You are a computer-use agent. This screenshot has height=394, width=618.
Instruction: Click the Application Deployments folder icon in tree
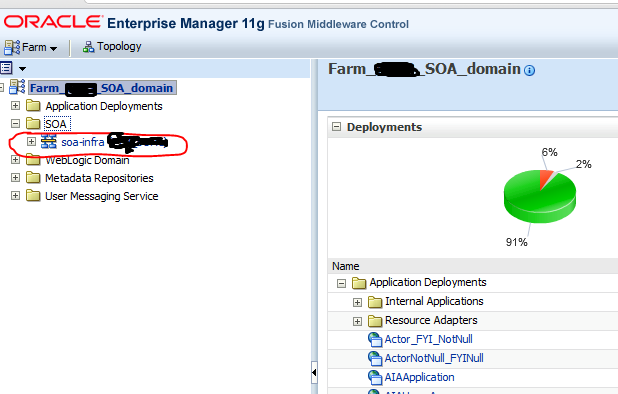tap(33, 105)
